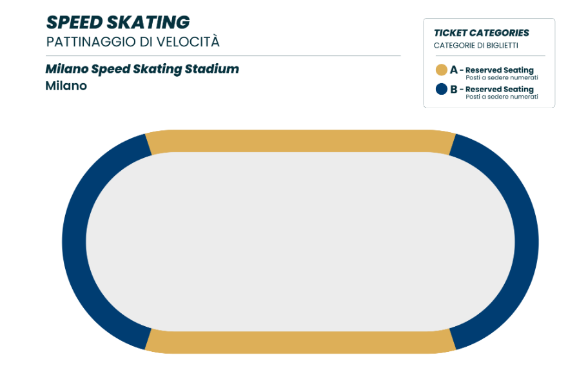Click the PATTINAGGIO DI VELOCITÀ subtitle
This screenshot has height=388, width=588.
[133, 42]
